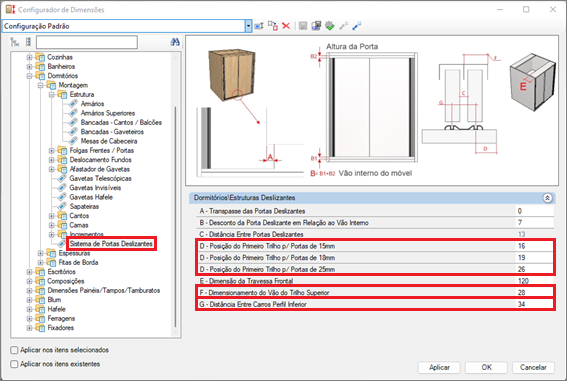Expand the Folgas Frentes / Portas node

(x=52, y=150)
